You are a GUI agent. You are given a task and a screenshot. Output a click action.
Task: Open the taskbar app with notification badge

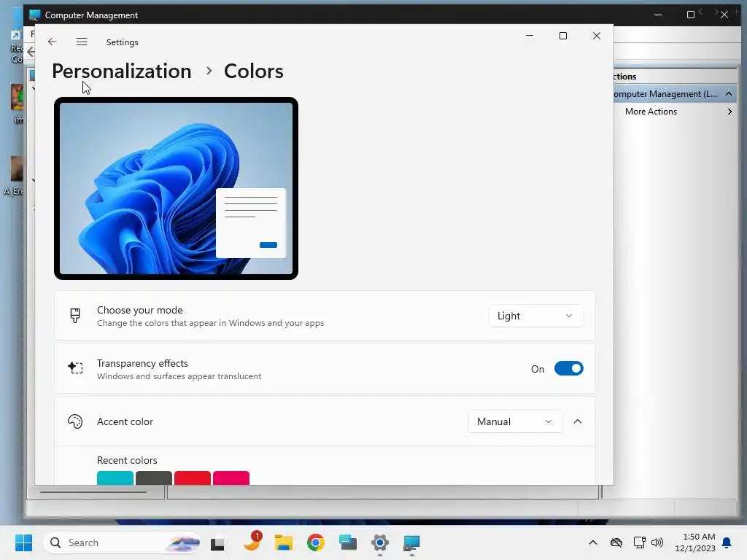[x=252, y=542]
